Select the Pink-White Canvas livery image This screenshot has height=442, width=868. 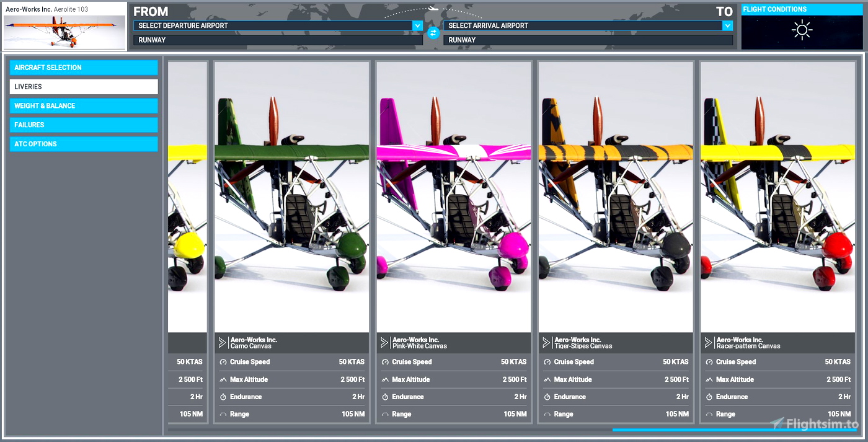pyautogui.click(x=454, y=197)
